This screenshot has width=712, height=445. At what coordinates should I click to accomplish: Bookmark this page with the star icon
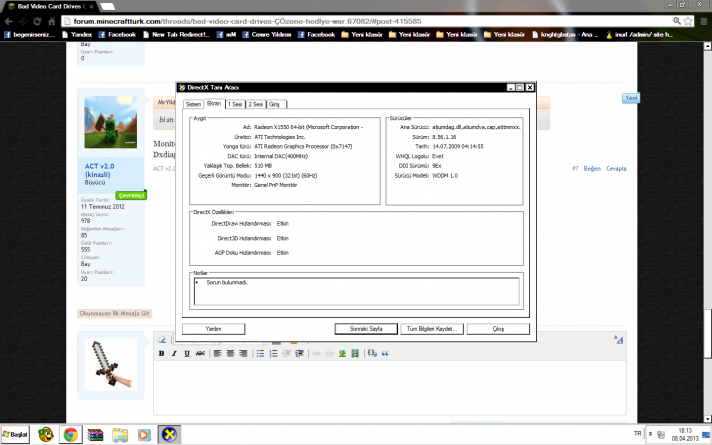click(688, 21)
